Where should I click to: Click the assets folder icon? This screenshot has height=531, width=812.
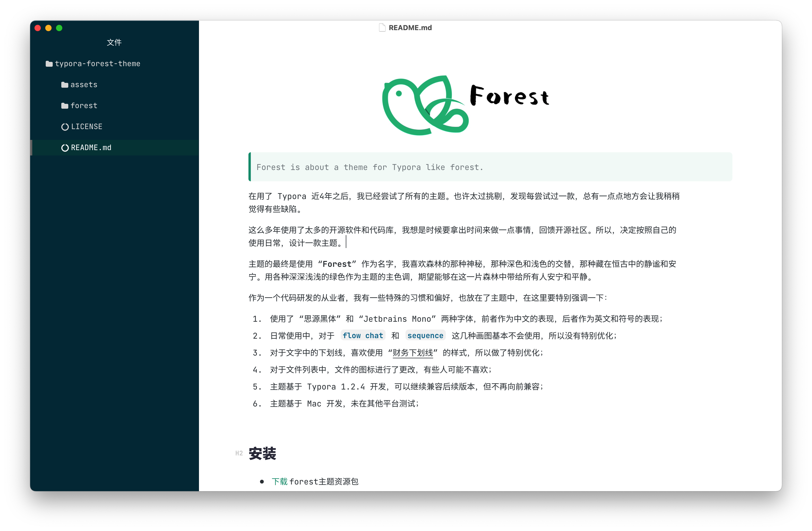click(x=65, y=85)
